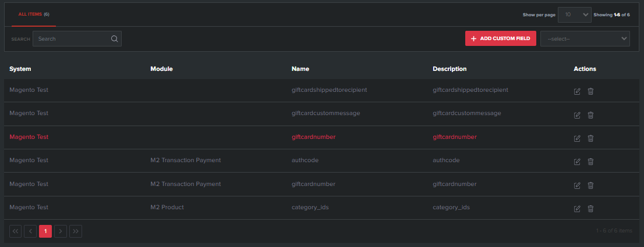Go to the last page
The width and height of the screenshot is (644, 247).
click(76, 231)
